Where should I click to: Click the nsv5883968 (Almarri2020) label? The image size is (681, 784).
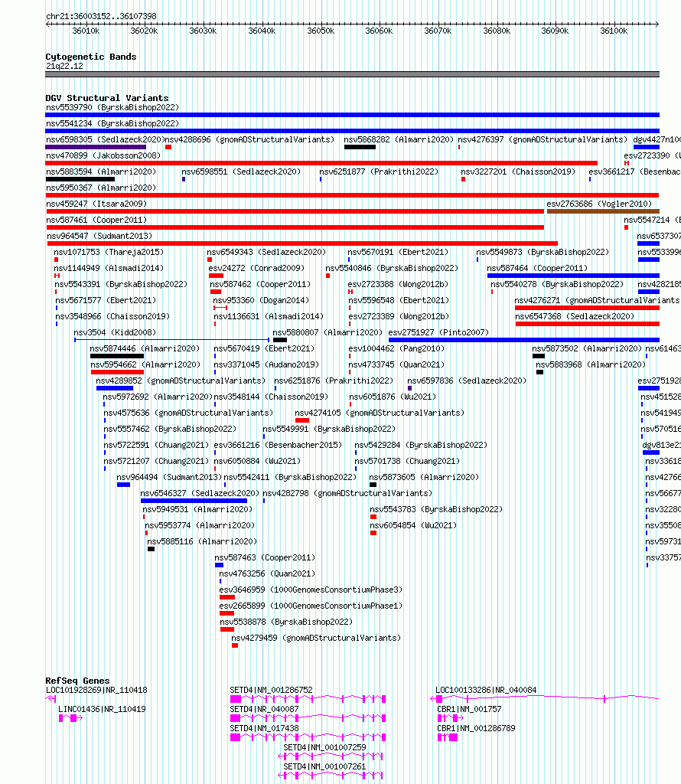tap(591, 364)
